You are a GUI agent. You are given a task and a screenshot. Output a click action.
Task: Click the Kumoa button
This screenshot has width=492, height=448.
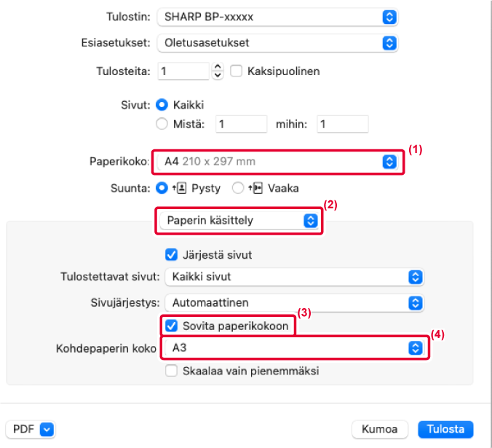click(380, 429)
